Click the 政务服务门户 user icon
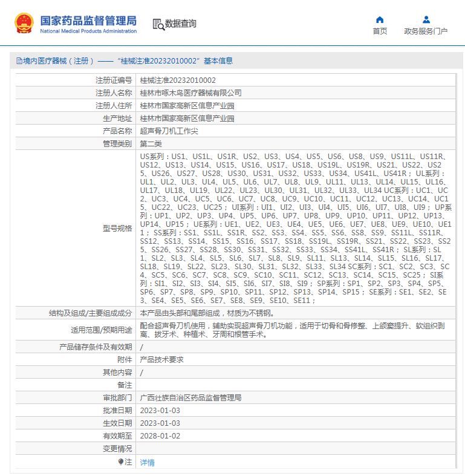Screen dimensions: 465x476 tap(426, 20)
